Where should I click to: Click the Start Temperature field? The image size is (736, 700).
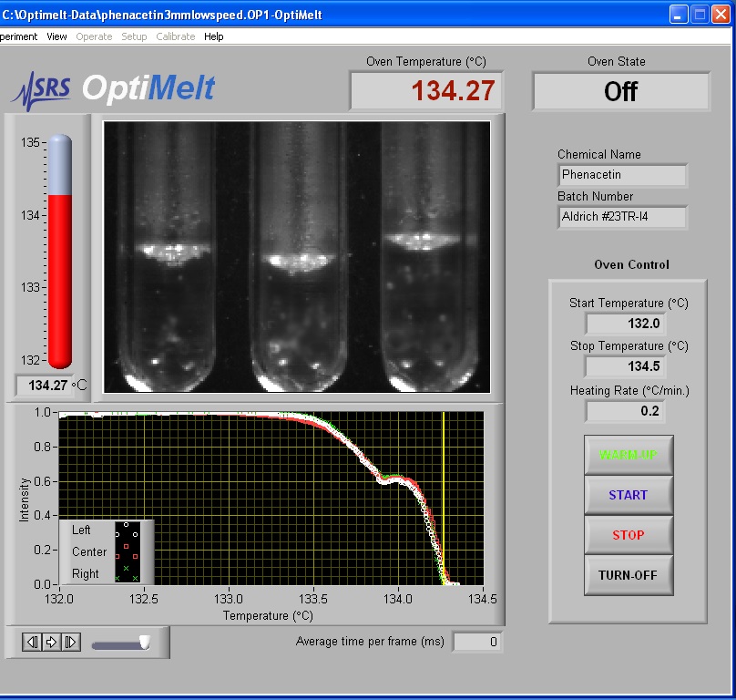tap(624, 323)
